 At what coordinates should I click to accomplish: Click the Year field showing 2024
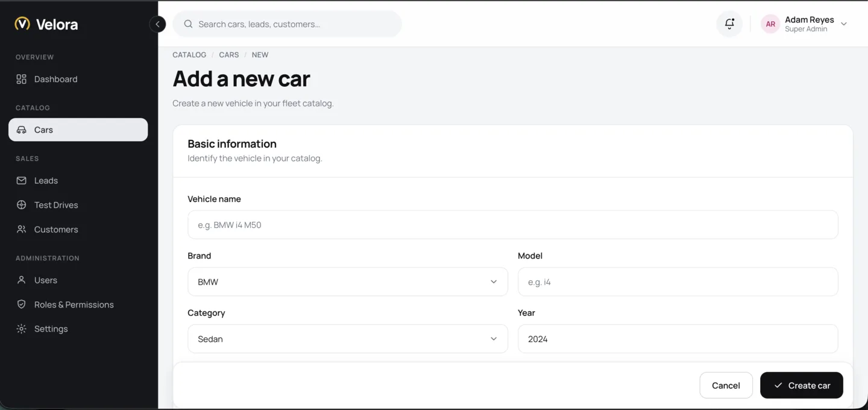678,339
